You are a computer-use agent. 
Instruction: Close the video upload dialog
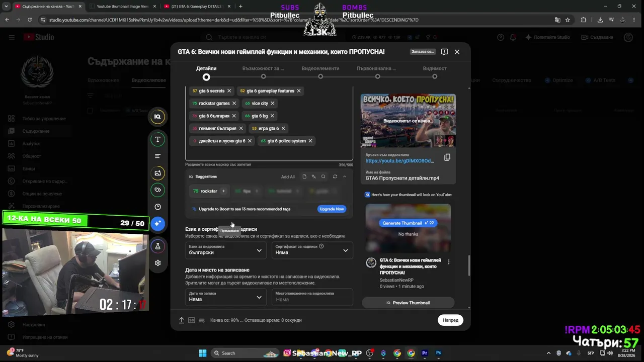tap(457, 52)
